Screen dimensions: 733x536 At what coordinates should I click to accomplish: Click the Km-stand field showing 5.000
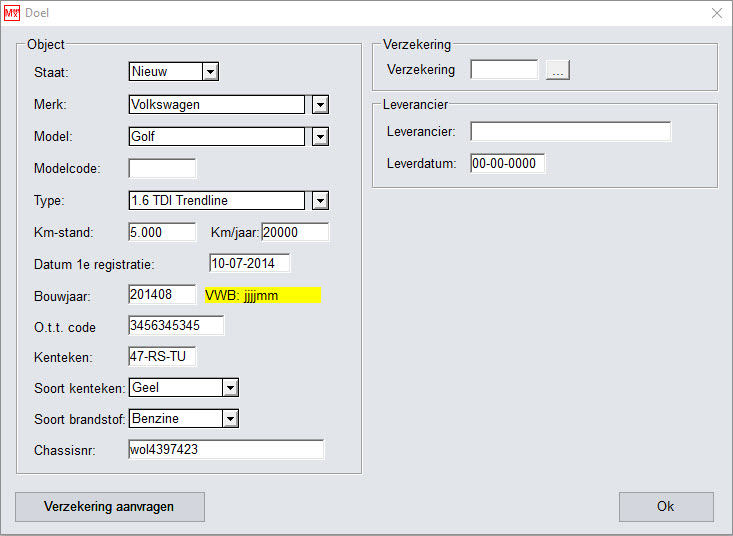point(162,232)
